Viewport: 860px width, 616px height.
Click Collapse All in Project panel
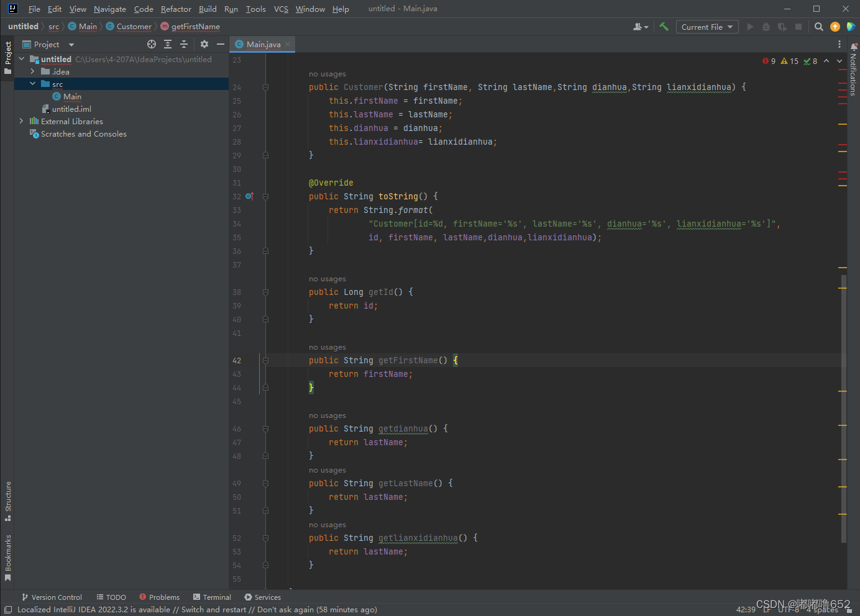point(184,44)
